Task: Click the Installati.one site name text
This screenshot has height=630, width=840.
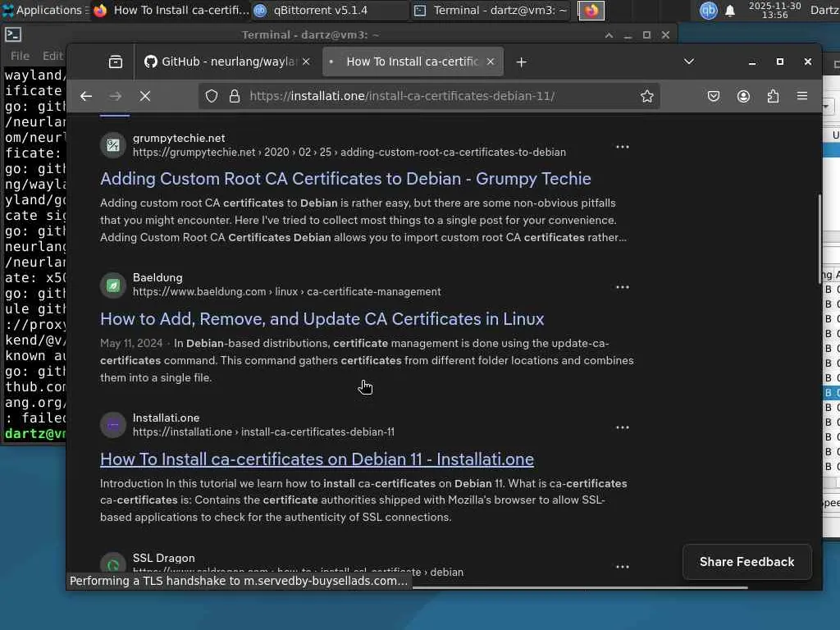Action: (166, 418)
